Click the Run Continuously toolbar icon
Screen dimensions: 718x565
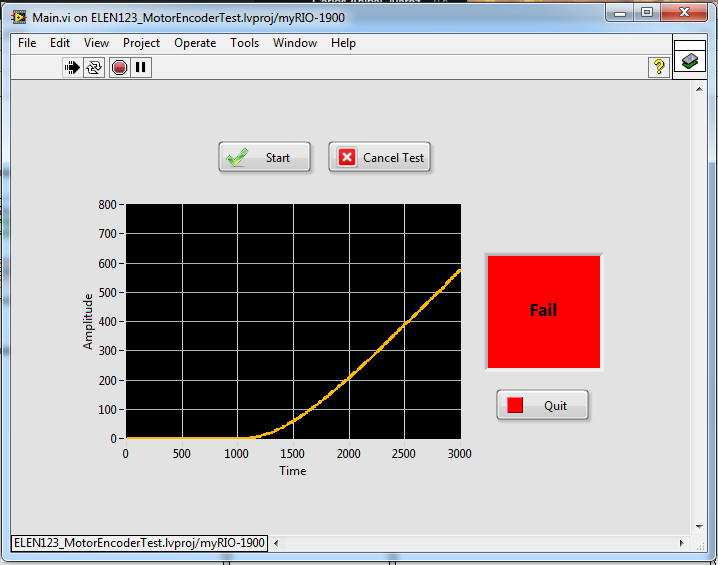pyautogui.click(x=94, y=68)
